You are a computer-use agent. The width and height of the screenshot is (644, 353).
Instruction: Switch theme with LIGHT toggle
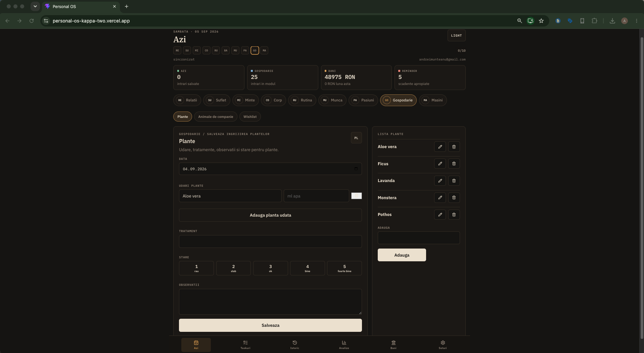pyautogui.click(x=456, y=36)
